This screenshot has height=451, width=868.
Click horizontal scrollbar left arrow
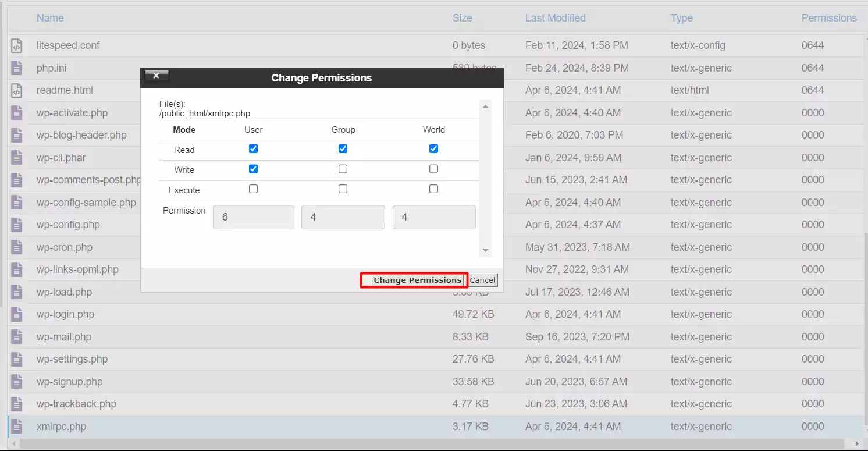[15, 444]
